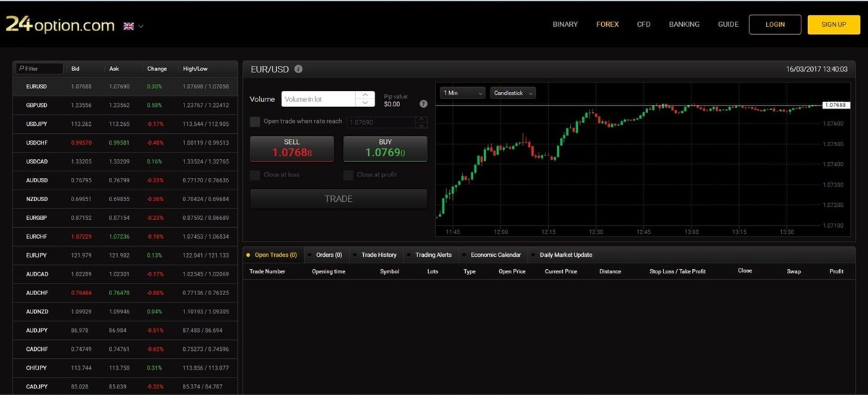Expand the Candlestick chart type dropdown
This screenshot has height=395, width=868.
513,93
